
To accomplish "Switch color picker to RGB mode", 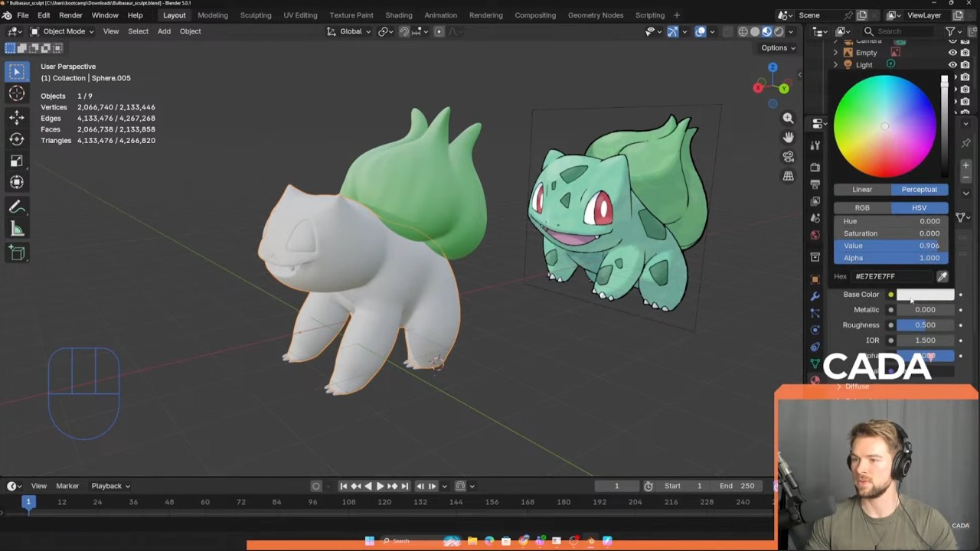I will 862,208.
